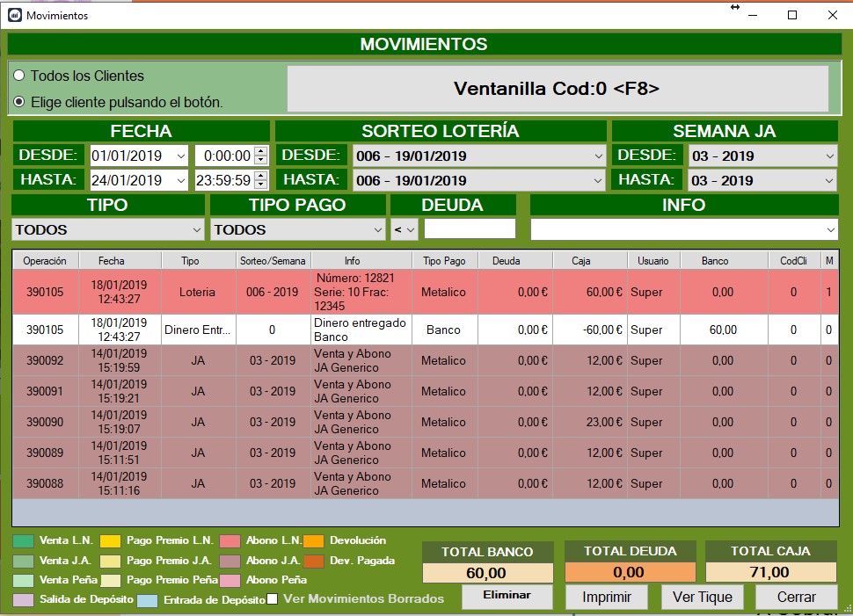Open the Fecha Hasta date dropdown

181,180
